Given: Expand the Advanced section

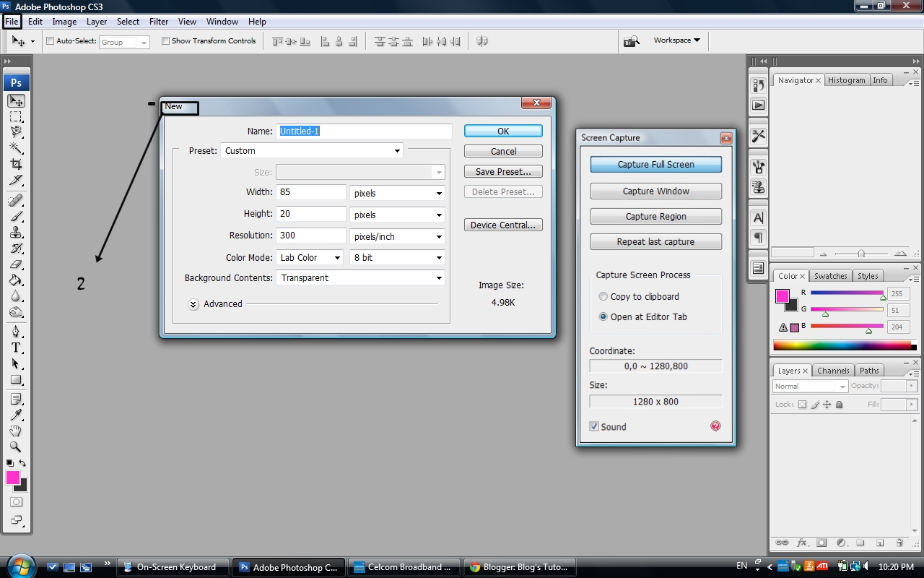Looking at the screenshot, I should pos(193,304).
